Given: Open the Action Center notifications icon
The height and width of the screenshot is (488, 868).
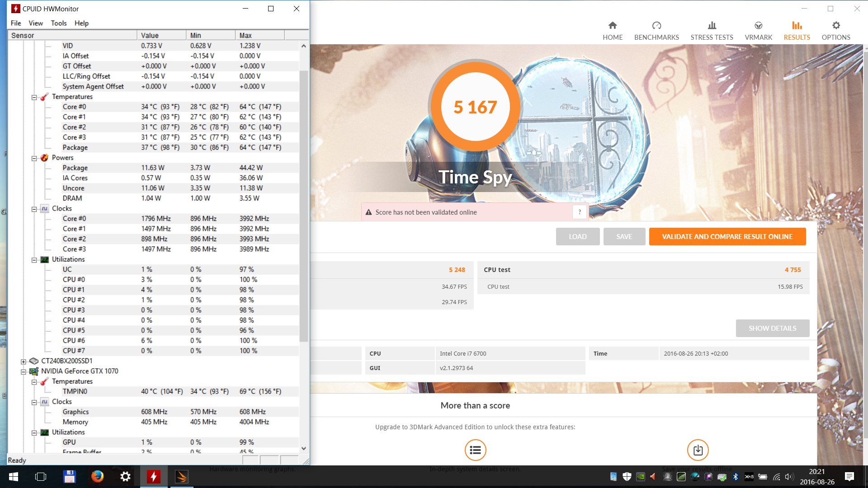Looking at the screenshot, I should (x=849, y=477).
